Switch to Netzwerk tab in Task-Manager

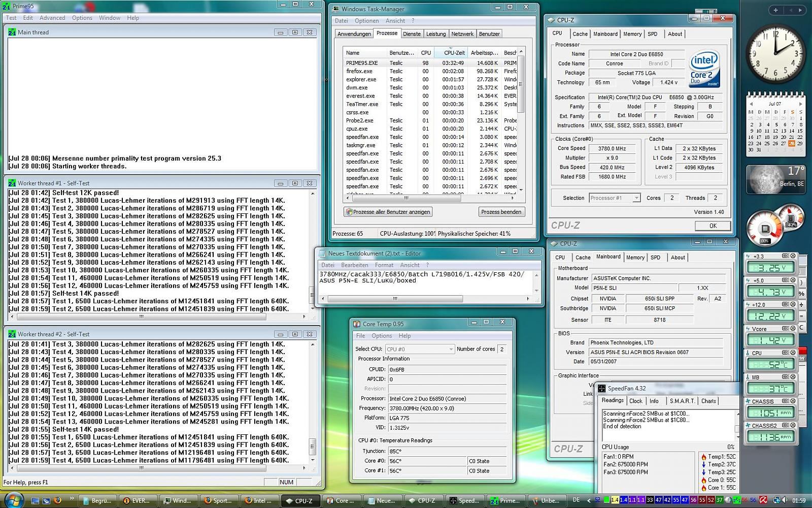click(x=462, y=34)
